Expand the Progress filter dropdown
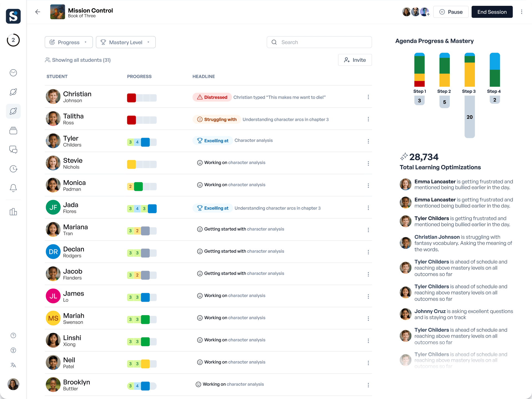Viewport: 532px width, 399px height. [x=69, y=42]
